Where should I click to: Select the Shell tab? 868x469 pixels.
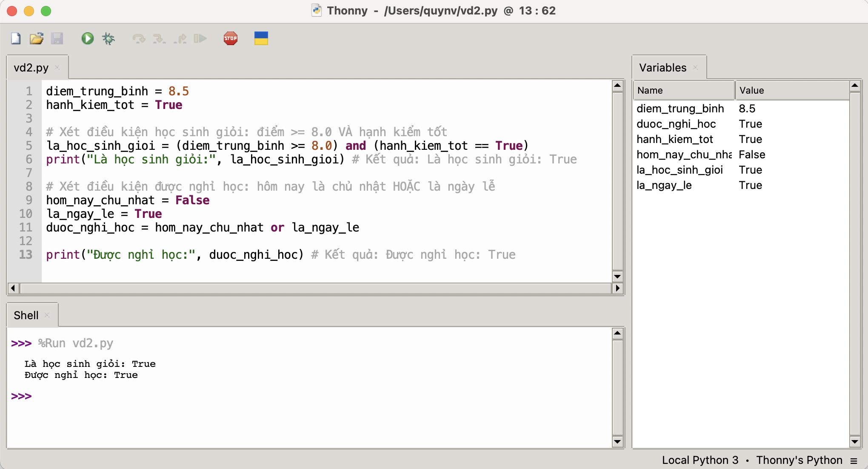pos(26,315)
